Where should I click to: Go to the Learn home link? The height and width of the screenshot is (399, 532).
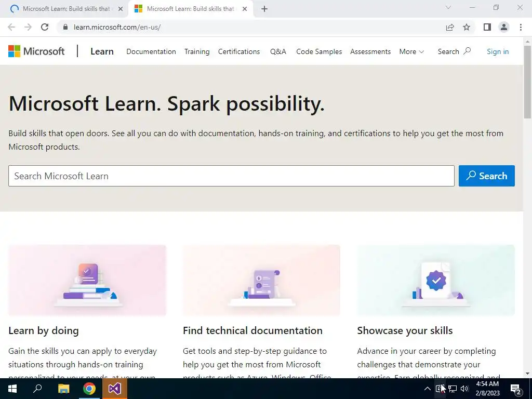(102, 51)
